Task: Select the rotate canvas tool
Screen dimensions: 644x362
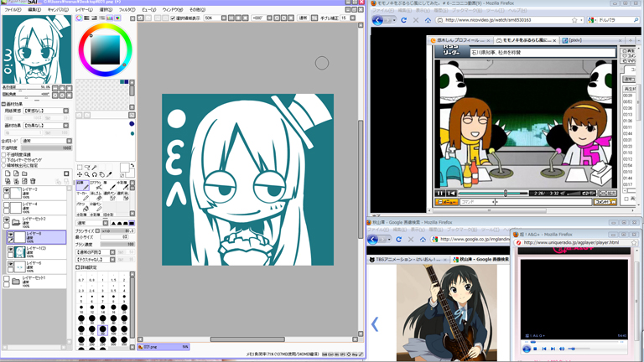Action: tap(95, 174)
